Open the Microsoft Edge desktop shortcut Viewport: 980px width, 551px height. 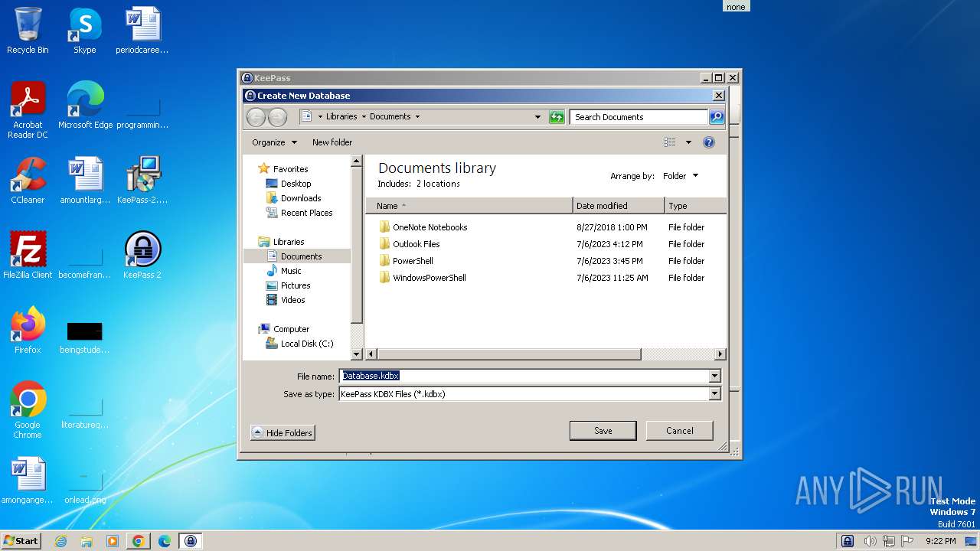(85, 106)
